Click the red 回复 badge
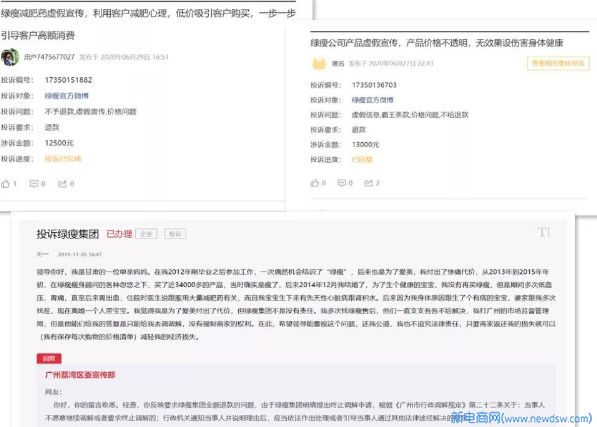This screenshot has height=427, width=597. 49,358
